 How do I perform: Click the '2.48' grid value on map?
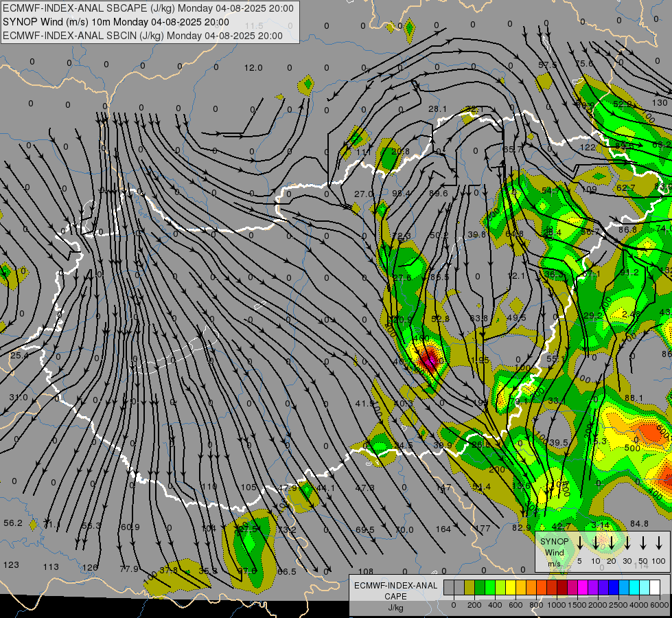[631, 314]
